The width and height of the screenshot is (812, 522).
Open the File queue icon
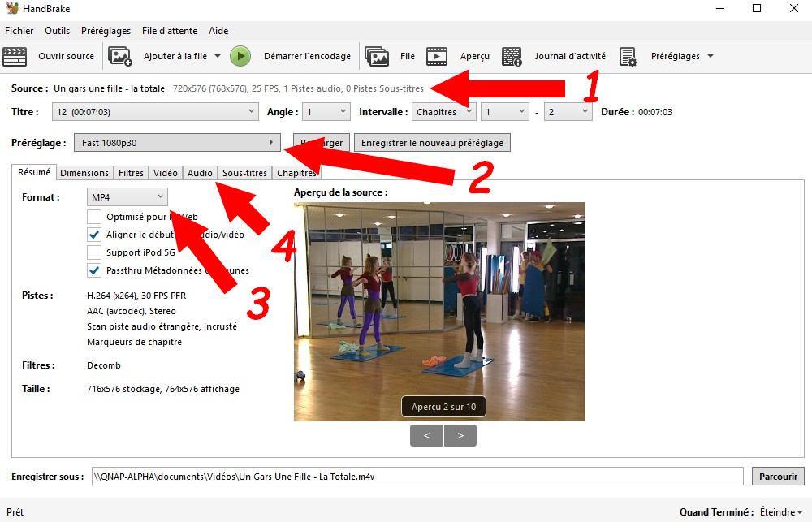click(x=377, y=56)
